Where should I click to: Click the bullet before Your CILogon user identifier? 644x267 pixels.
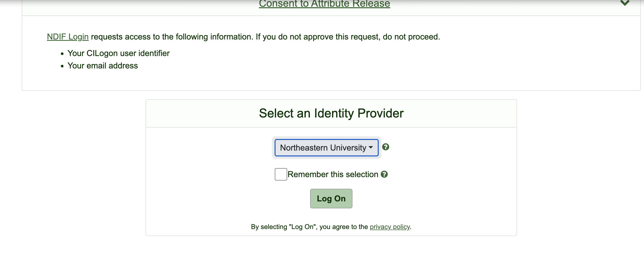pos(62,54)
